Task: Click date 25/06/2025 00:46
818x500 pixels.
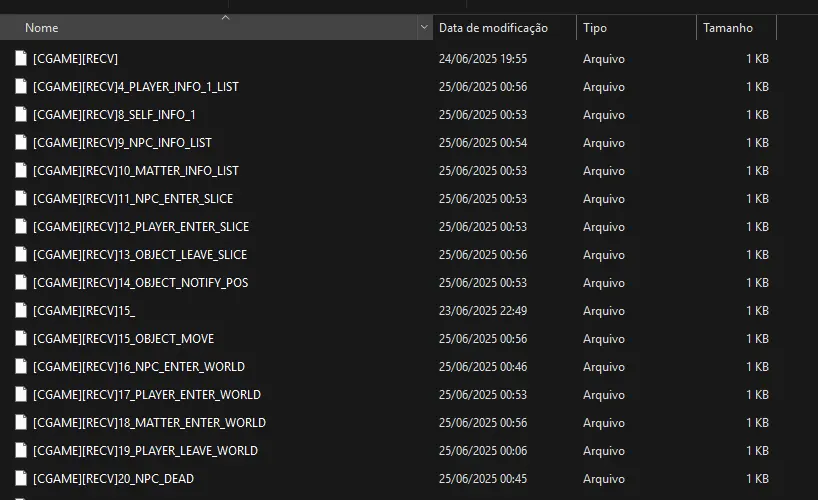Action: coord(483,366)
